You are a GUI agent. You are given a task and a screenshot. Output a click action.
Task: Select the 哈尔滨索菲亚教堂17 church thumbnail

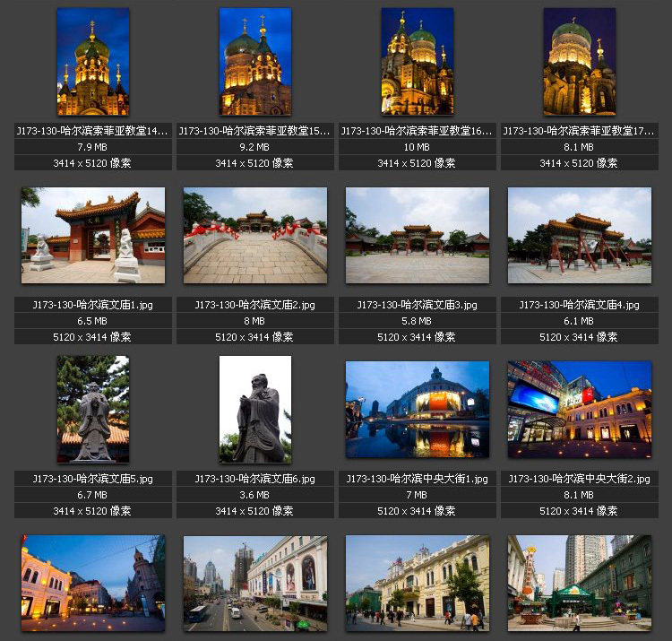(x=580, y=61)
